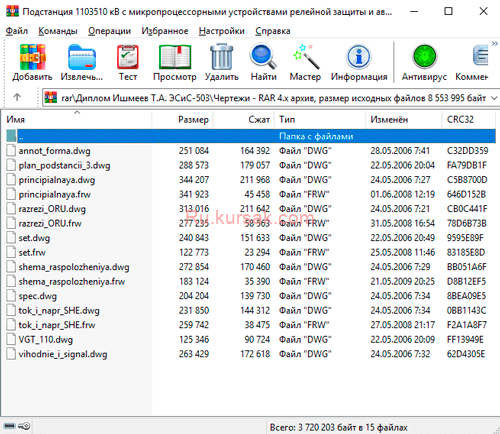This screenshot has width=500, height=434.
Task: Click the Удалить trash bin icon
Action: coord(222,57)
